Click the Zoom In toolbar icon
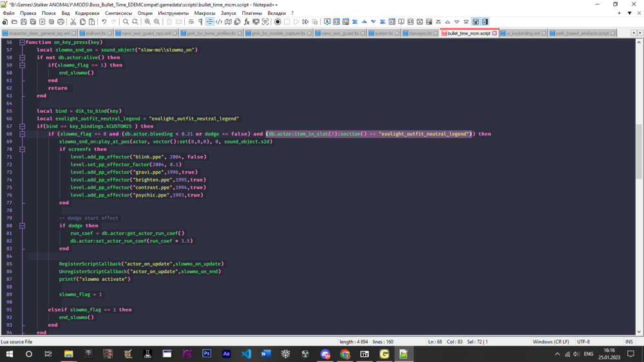Viewport: 644px width, 362px height. pyautogui.click(x=147, y=22)
